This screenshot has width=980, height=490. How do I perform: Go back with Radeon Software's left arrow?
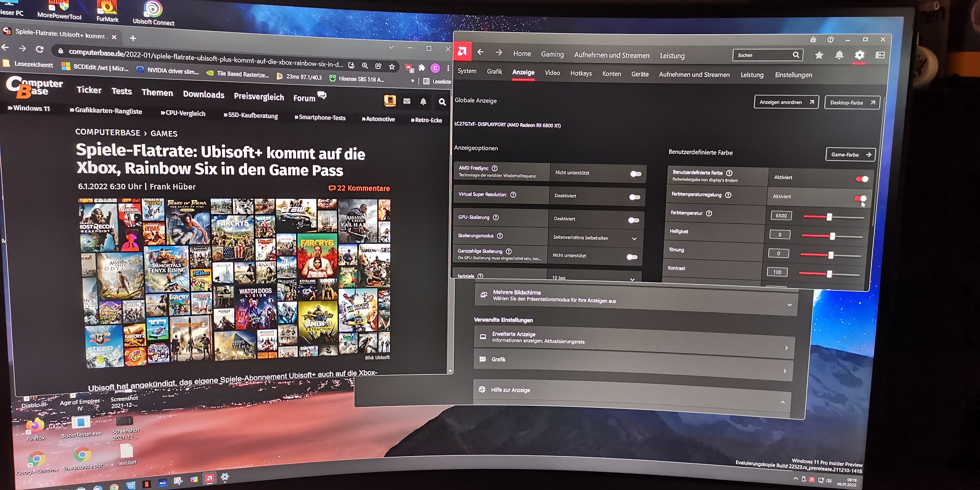pos(481,52)
